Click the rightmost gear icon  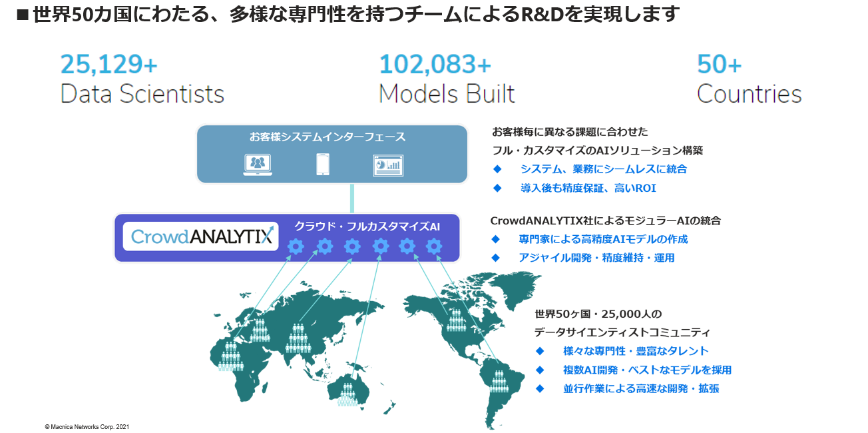click(x=434, y=246)
